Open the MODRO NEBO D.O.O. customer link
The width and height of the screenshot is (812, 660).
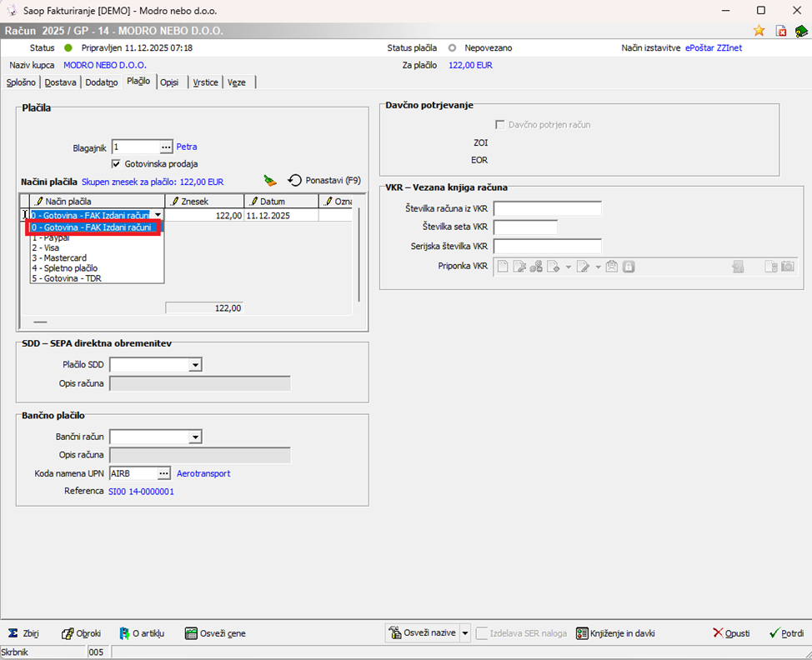pos(104,65)
